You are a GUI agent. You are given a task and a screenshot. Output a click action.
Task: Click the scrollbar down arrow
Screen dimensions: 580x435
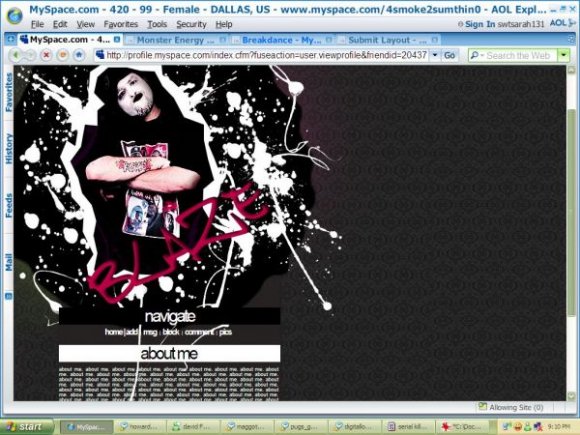click(572, 396)
